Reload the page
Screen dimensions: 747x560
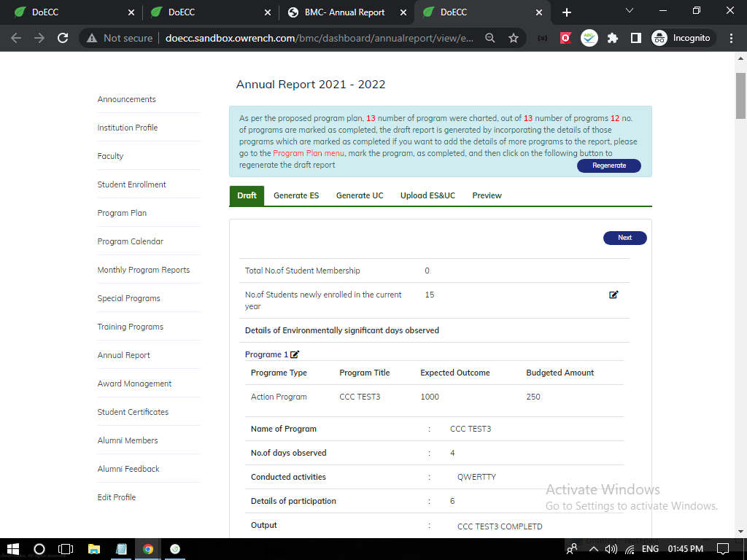tap(63, 38)
